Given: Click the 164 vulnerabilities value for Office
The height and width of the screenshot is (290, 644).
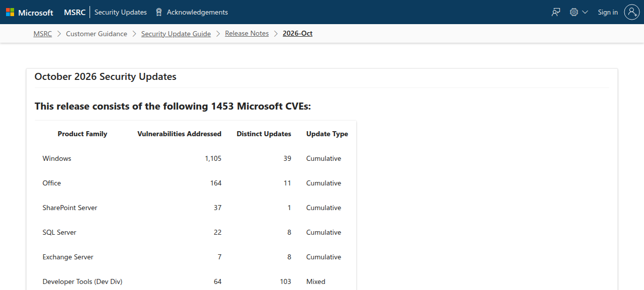Looking at the screenshot, I should 216,183.
